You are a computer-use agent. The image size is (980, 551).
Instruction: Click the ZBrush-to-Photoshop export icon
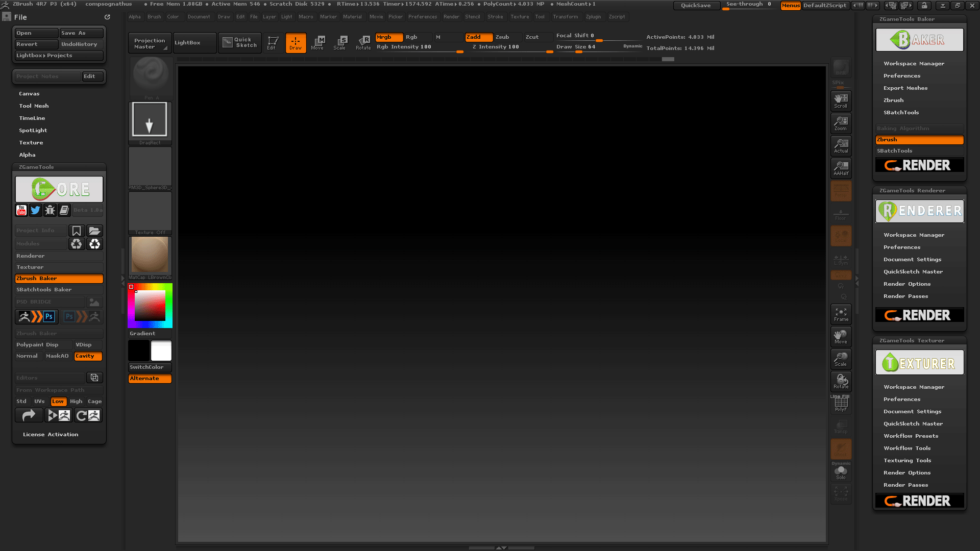tap(36, 316)
